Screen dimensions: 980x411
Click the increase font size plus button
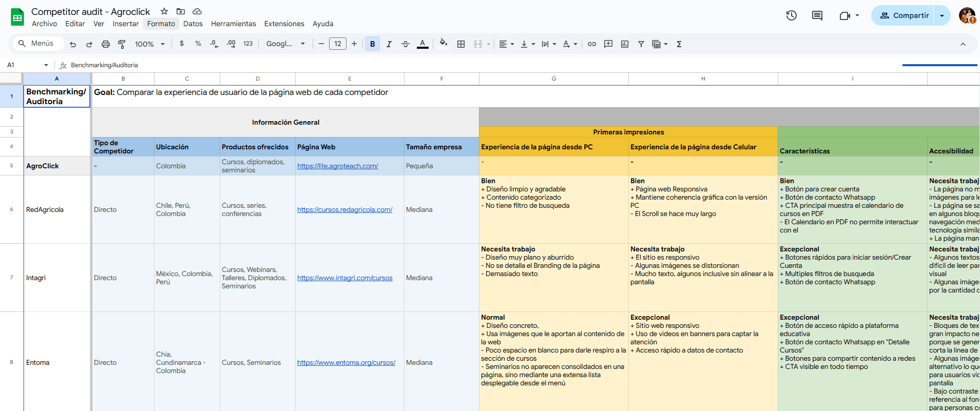(354, 44)
